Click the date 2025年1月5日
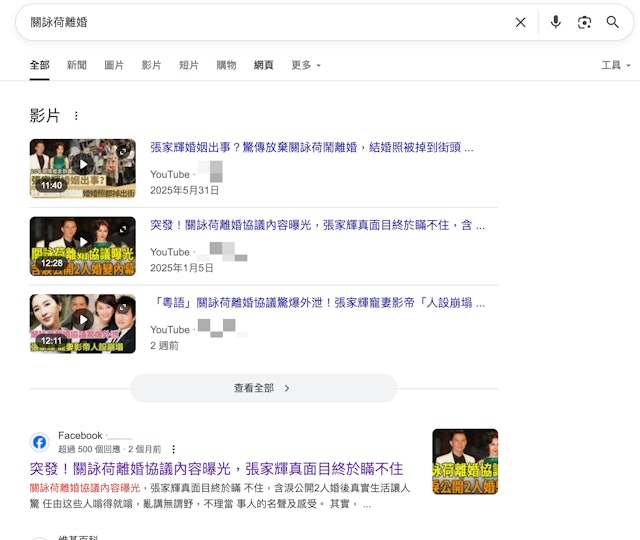This screenshot has width=640, height=540. [182, 268]
